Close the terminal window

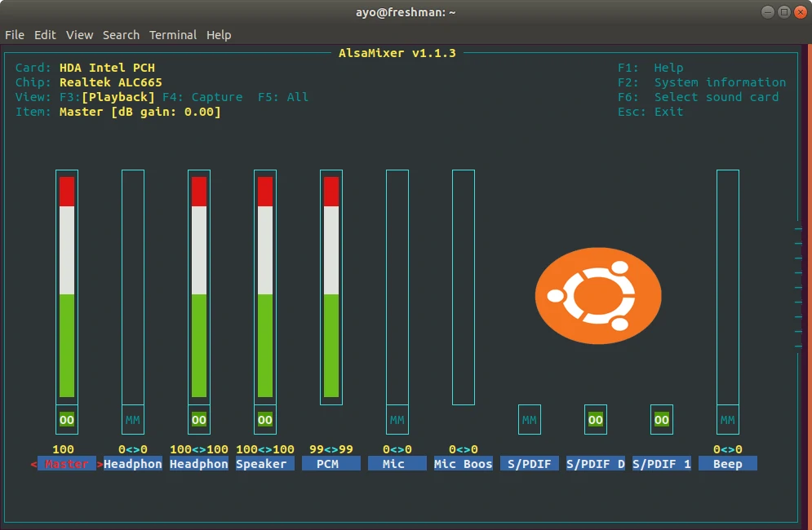801,12
